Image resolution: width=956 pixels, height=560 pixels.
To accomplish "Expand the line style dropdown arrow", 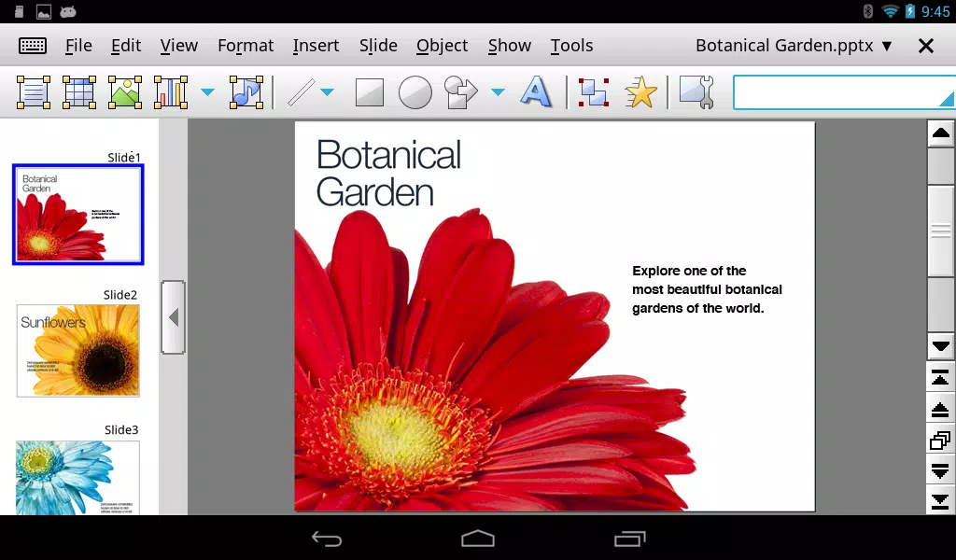I will click(x=328, y=92).
